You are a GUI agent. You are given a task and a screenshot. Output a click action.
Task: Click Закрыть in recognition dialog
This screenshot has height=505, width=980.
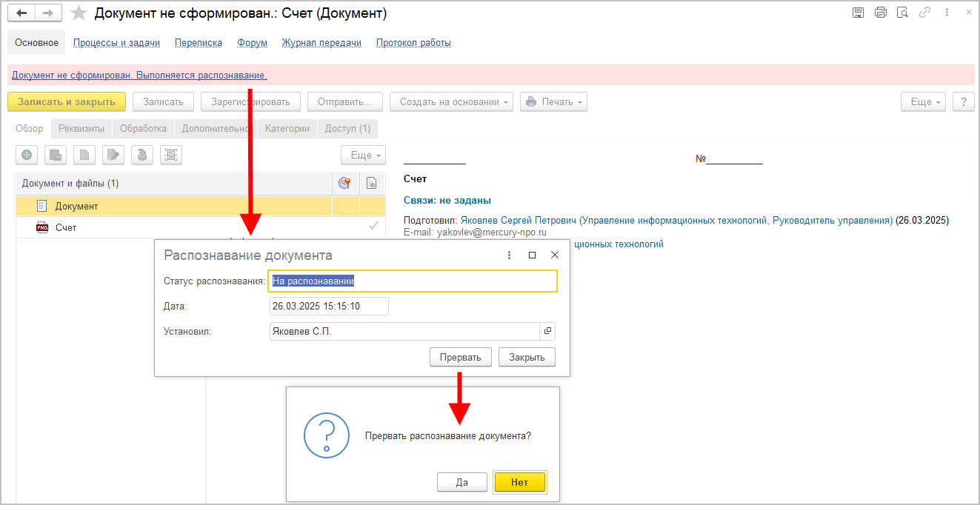click(527, 357)
